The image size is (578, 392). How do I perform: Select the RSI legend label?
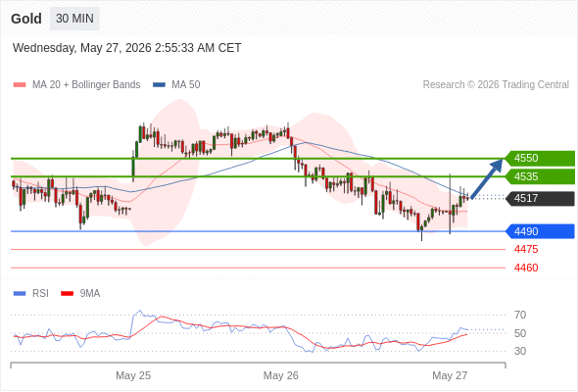(40, 294)
